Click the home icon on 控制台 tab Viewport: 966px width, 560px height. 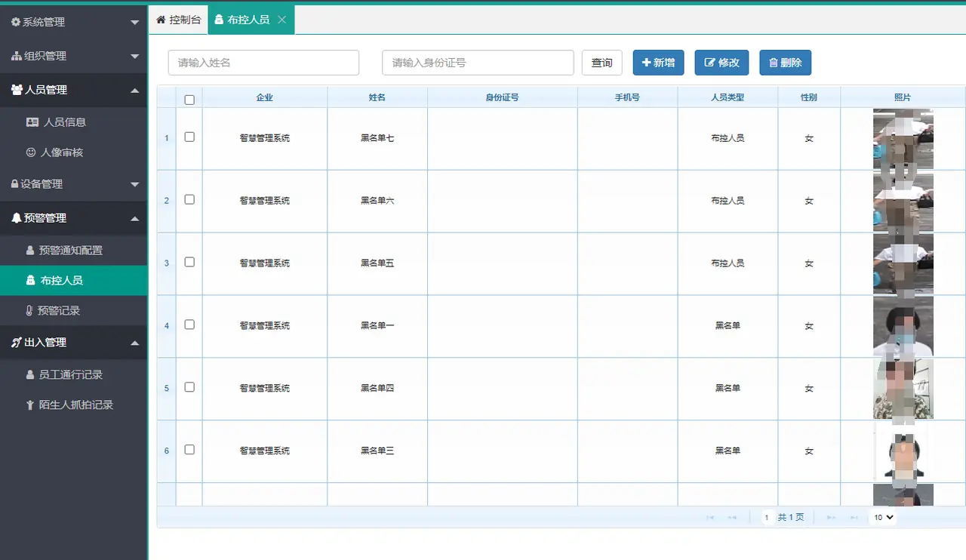pos(161,20)
